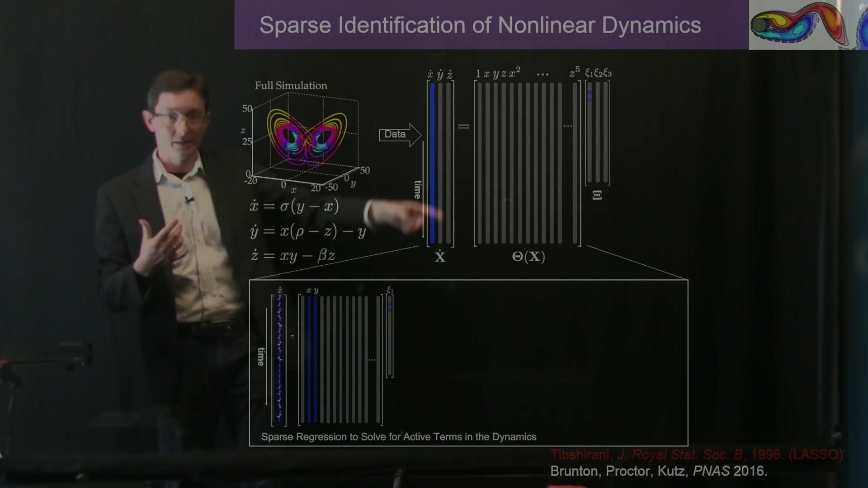Click the ellipsis in the library header row
The width and height of the screenshot is (868, 488).
click(542, 74)
